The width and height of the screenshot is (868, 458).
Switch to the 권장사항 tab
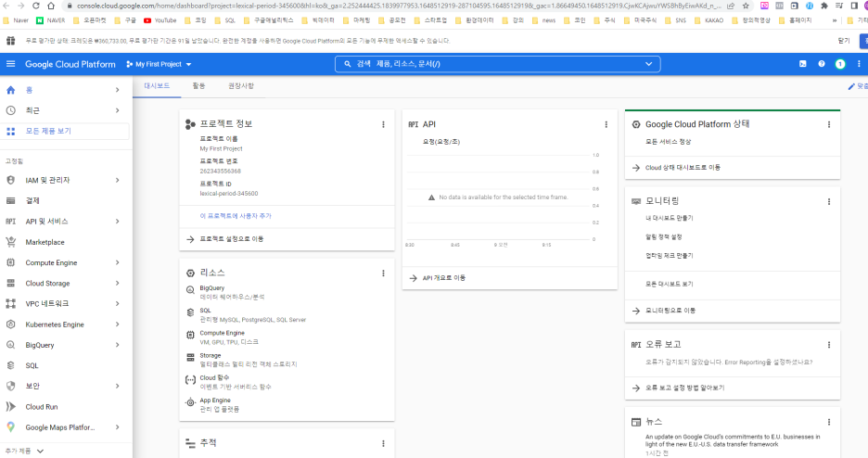[241, 85]
